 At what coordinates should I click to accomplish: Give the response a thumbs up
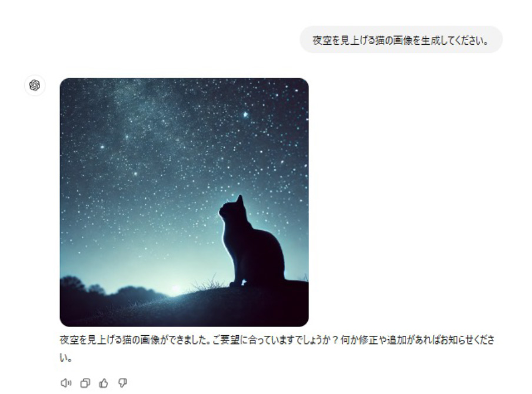click(x=104, y=383)
